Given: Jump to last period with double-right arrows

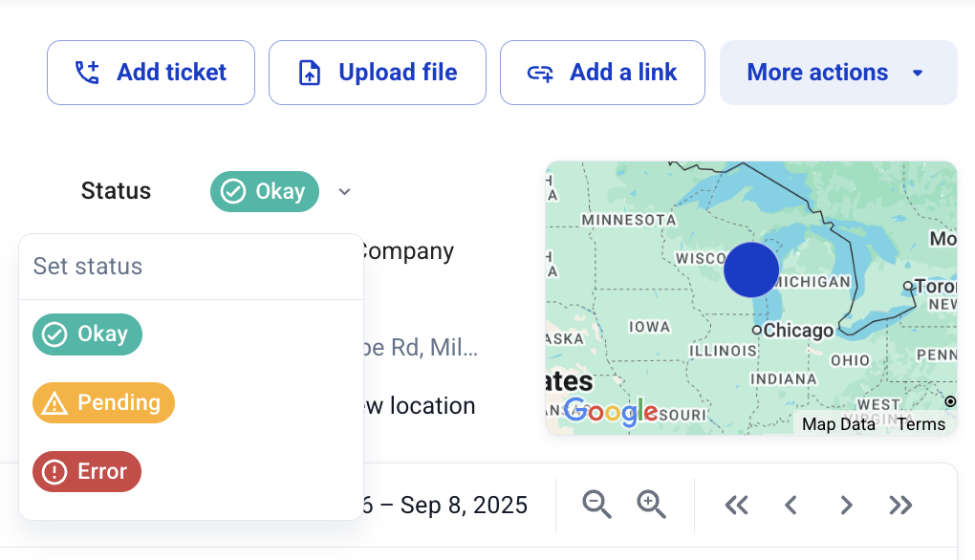Looking at the screenshot, I should tap(900, 505).
